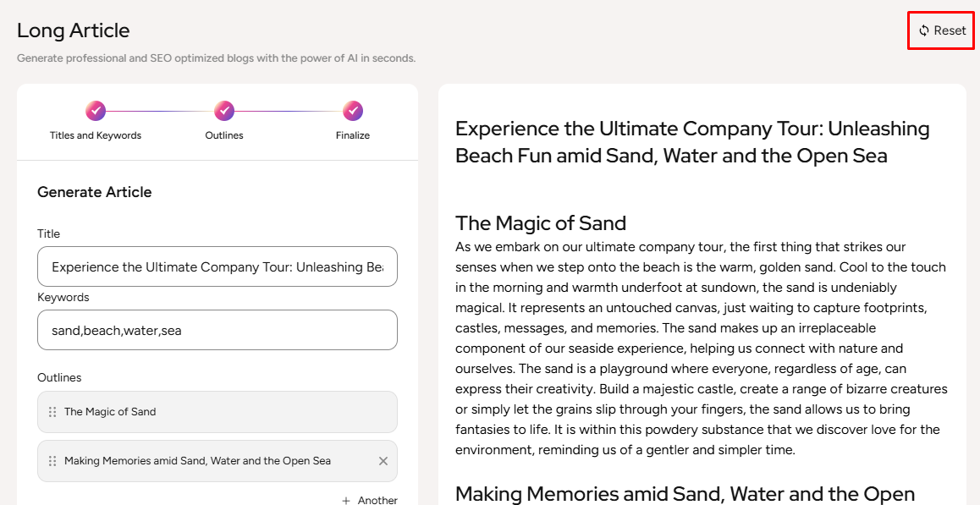Click the Reset button
The image size is (980, 505).
(x=941, y=30)
